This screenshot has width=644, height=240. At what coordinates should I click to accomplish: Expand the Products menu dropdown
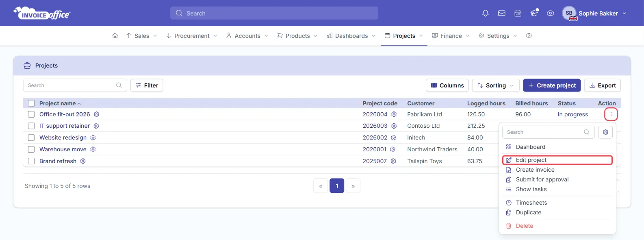click(x=297, y=36)
